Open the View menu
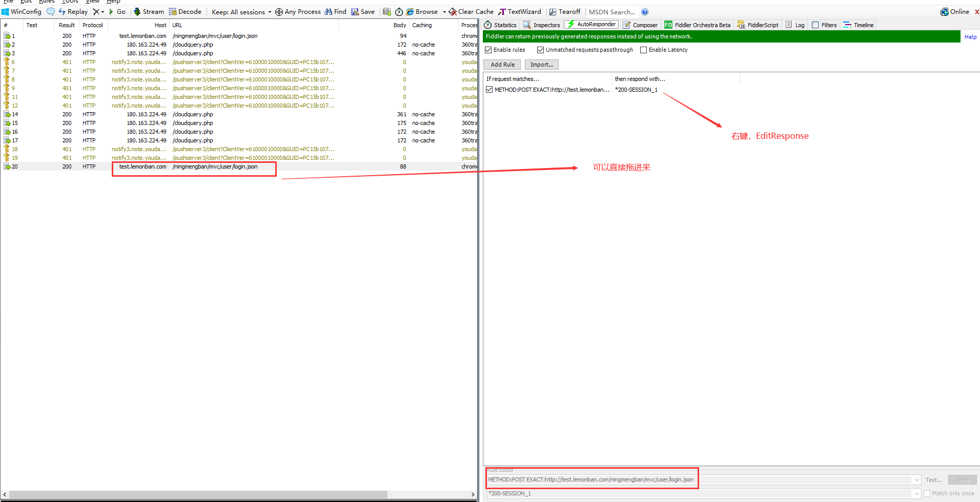Screen dimensions: 980x502 (x=93, y=2)
